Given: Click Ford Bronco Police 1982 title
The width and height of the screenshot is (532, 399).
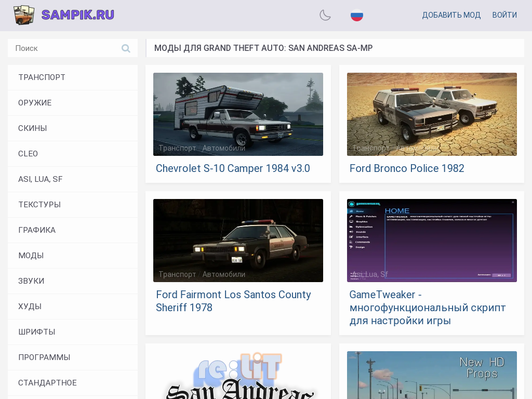Looking at the screenshot, I should pyautogui.click(x=407, y=168).
